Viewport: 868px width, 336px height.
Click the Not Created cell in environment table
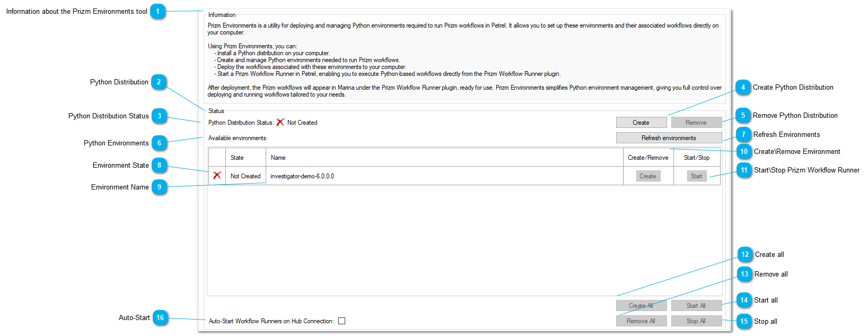[x=246, y=176]
